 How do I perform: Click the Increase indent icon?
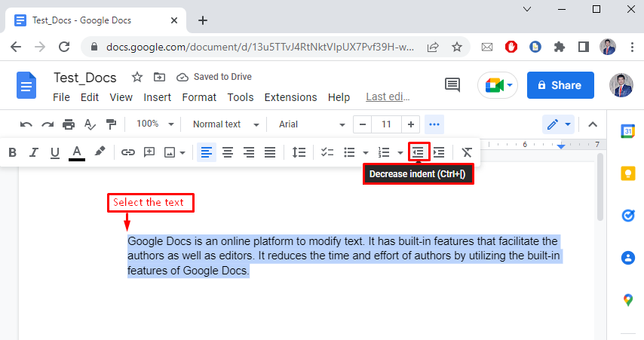pyautogui.click(x=439, y=152)
